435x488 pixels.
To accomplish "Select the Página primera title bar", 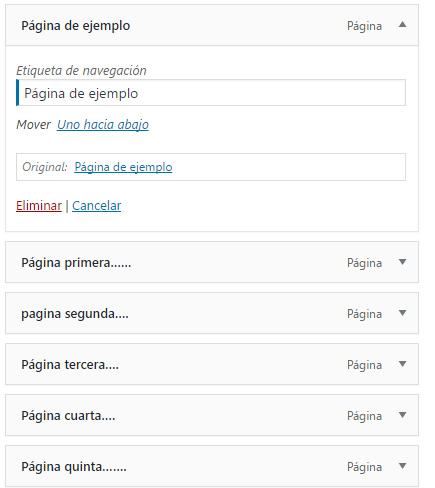I will [212, 262].
